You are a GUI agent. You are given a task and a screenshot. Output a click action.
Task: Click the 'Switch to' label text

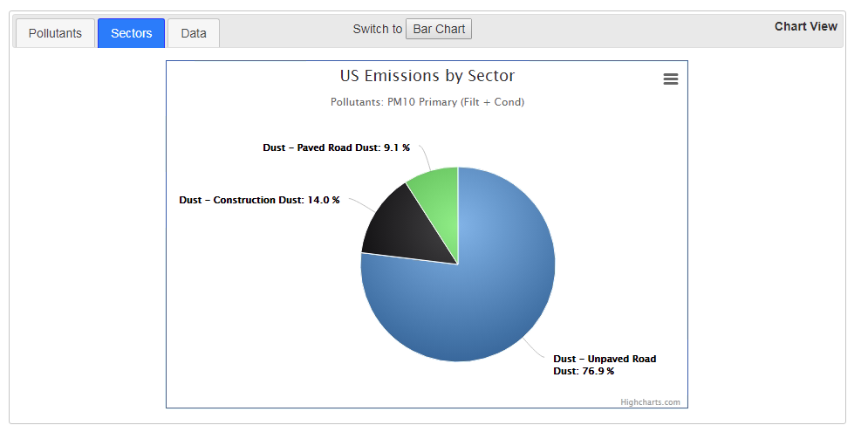(377, 29)
